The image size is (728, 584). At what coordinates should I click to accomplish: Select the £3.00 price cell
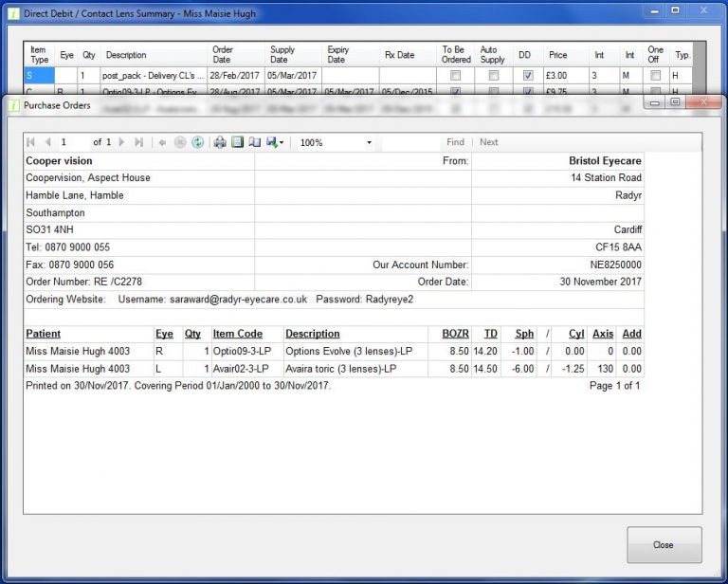click(566, 75)
